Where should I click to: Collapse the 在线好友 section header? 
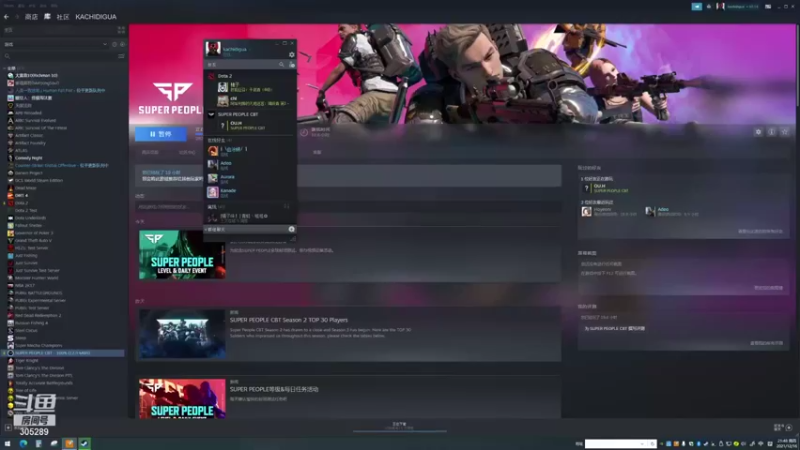[x=219, y=140]
